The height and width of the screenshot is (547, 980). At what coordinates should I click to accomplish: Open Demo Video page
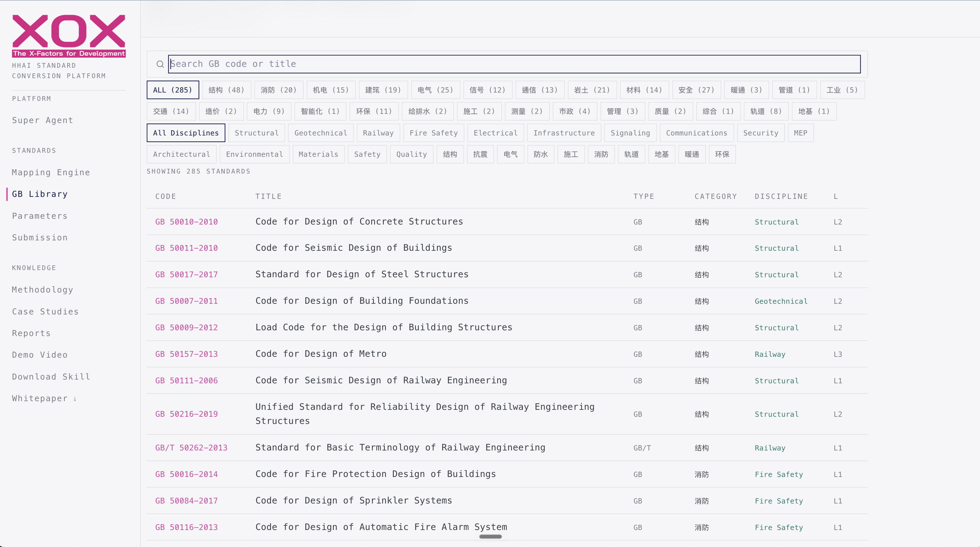tap(40, 355)
